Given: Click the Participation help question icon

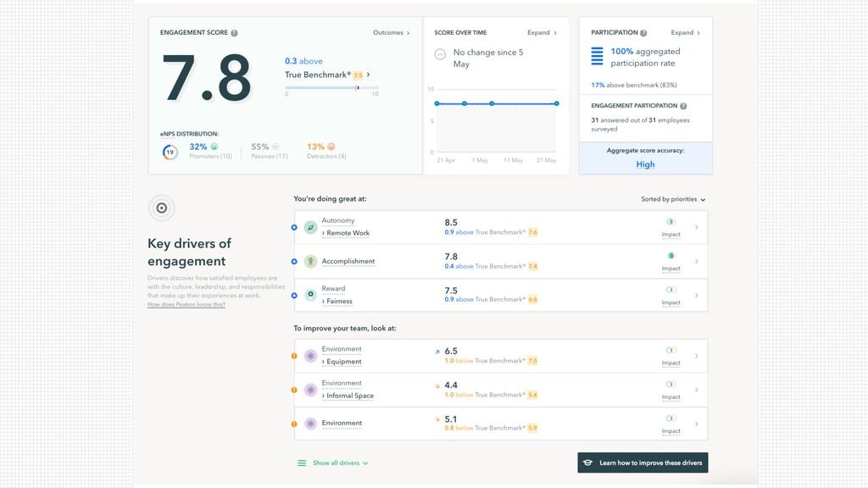Looking at the screenshot, I should 643,33.
